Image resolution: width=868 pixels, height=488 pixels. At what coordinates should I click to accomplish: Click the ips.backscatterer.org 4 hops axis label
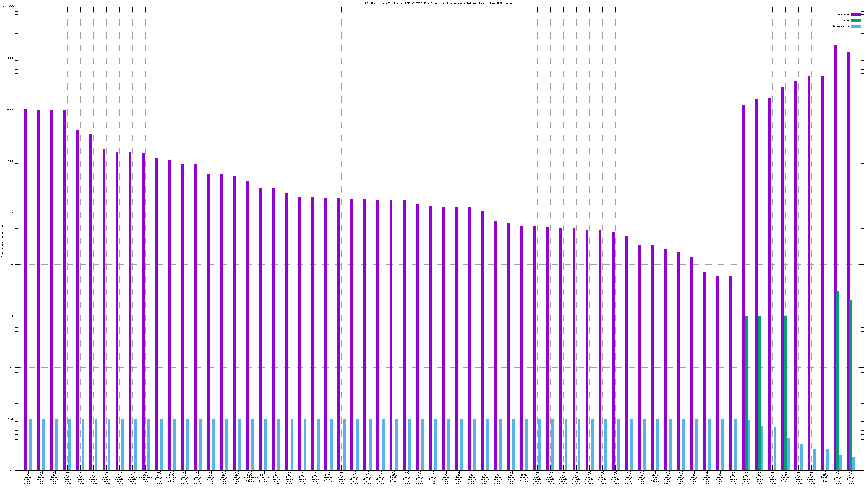pyautogui.click(x=145, y=477)
